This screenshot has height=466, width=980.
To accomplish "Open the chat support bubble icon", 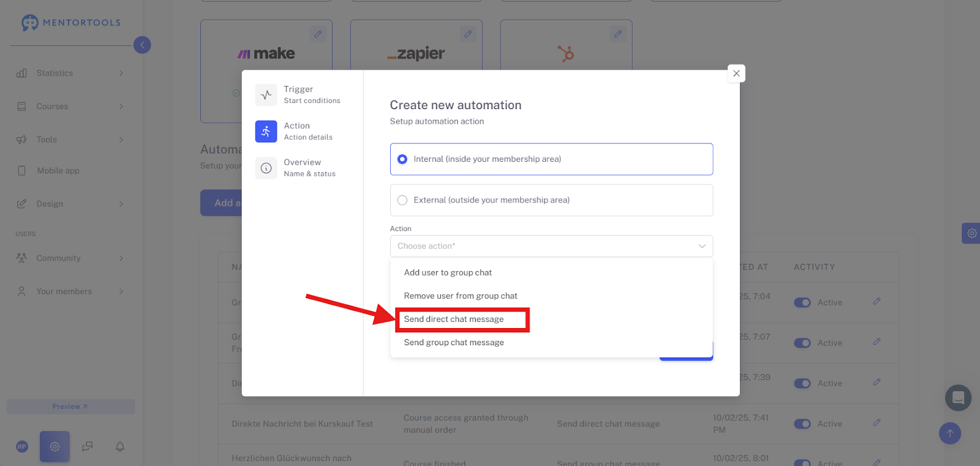I will click(958, 398).
